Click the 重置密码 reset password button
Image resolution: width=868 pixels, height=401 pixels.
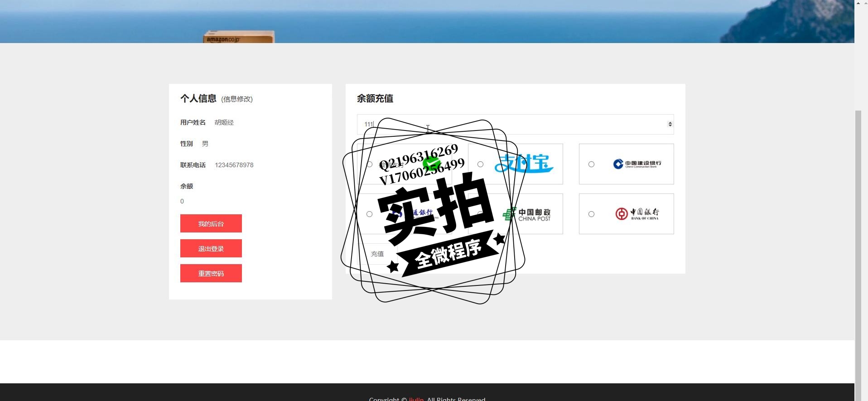pos(211,273)
